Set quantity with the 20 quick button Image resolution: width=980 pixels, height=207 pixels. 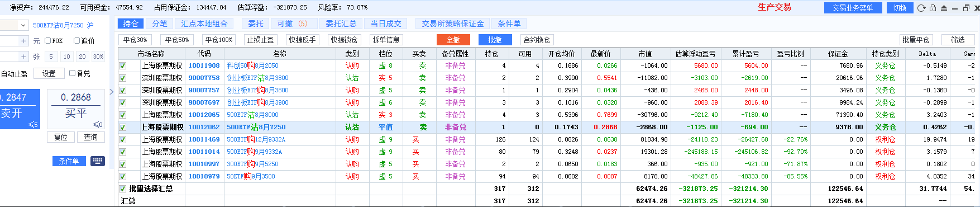pos(82,57)
